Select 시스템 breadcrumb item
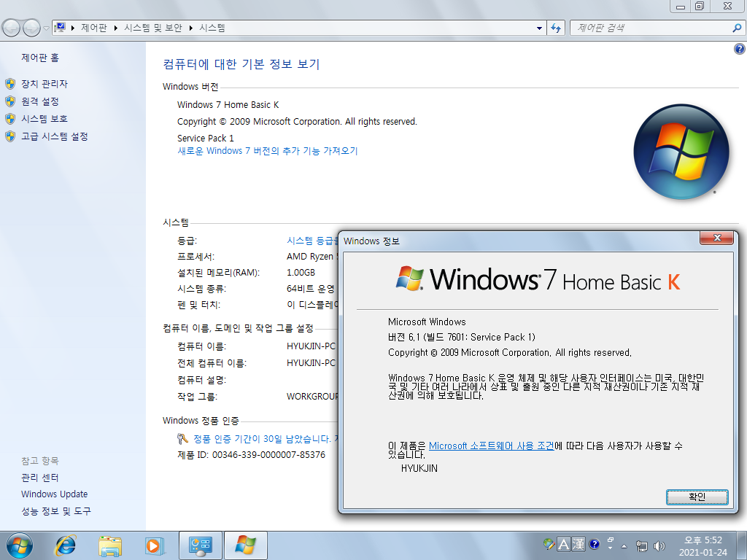 point(212,28)
